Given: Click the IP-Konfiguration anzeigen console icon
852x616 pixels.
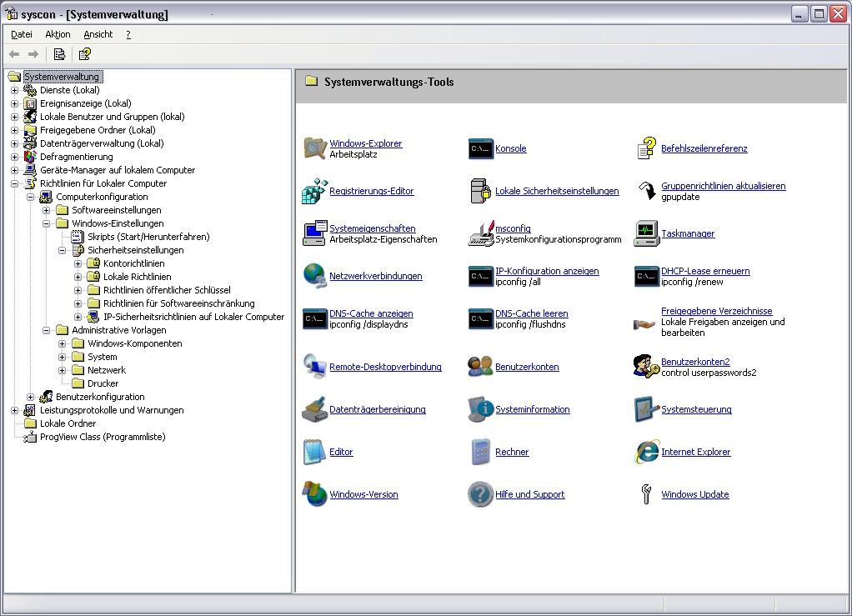Looking at the screenshot, I should point(480,276).
